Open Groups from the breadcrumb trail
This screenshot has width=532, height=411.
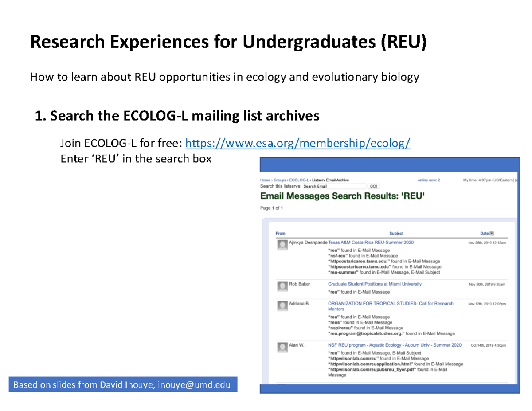point(279,180)
